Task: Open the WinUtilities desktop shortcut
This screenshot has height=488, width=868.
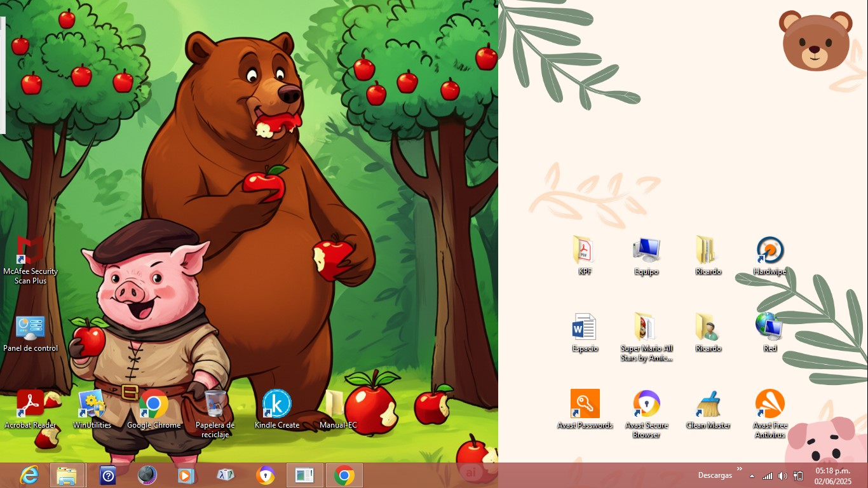Action: tap(92, 410)
